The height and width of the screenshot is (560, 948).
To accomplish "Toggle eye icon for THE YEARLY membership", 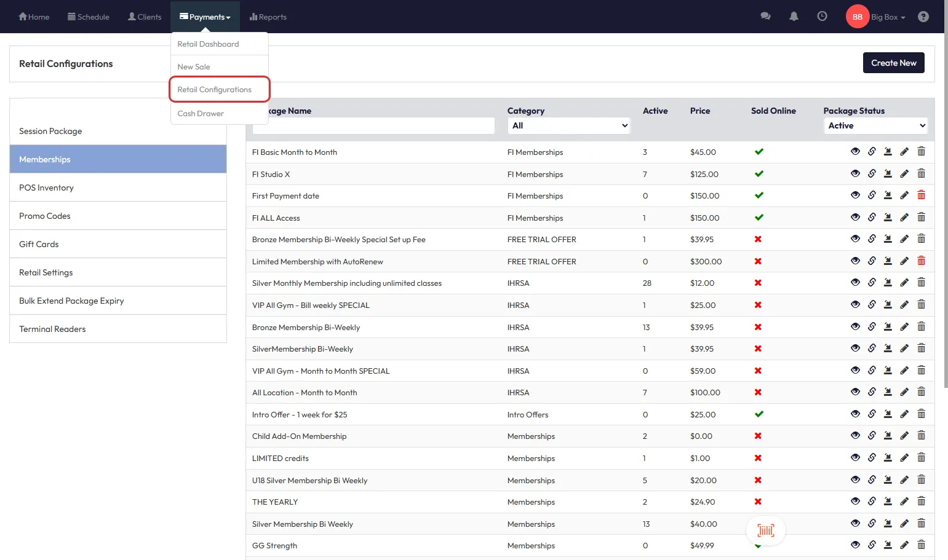I will coord(855,502).
